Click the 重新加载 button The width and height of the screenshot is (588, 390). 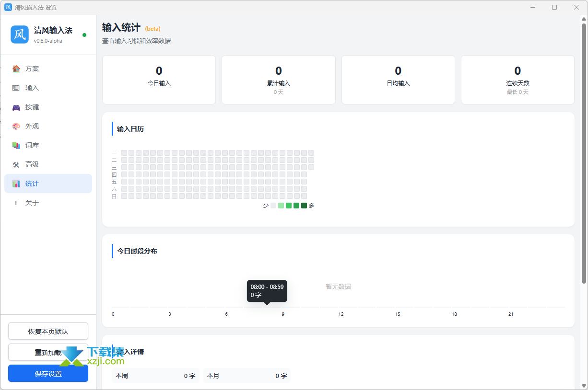pyautogui.click(x=48, y=352)
